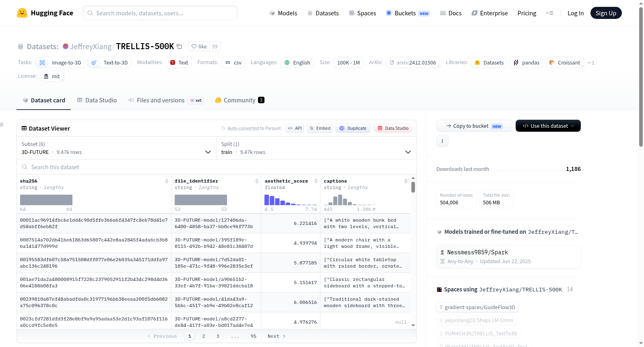This screenshot has width=644, height=347.
Task: Click the Text modality tag
Action: click(179, 62)
